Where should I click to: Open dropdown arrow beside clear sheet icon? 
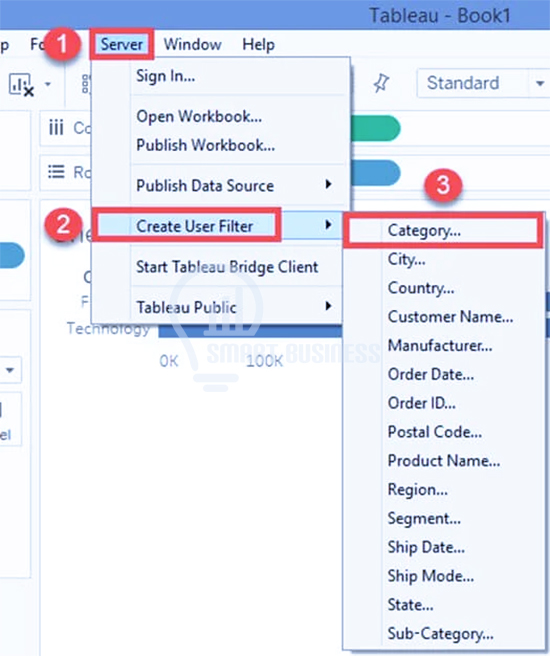tap(48, 84)
